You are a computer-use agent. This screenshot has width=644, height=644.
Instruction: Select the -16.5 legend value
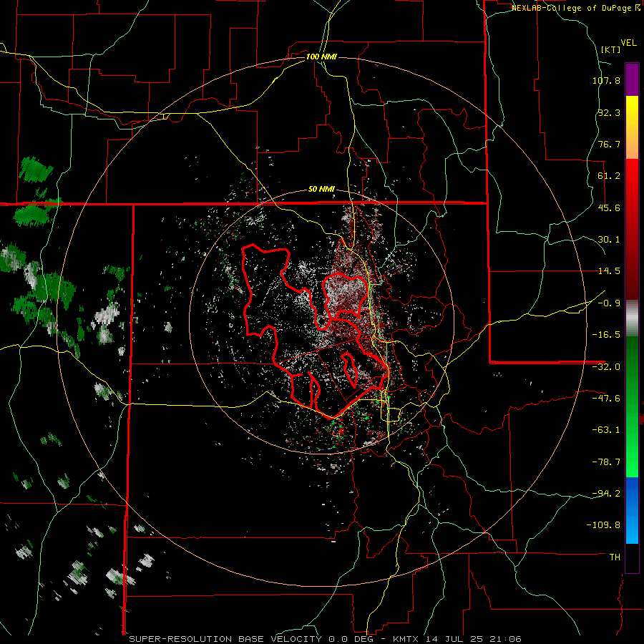tap(606, 335)
